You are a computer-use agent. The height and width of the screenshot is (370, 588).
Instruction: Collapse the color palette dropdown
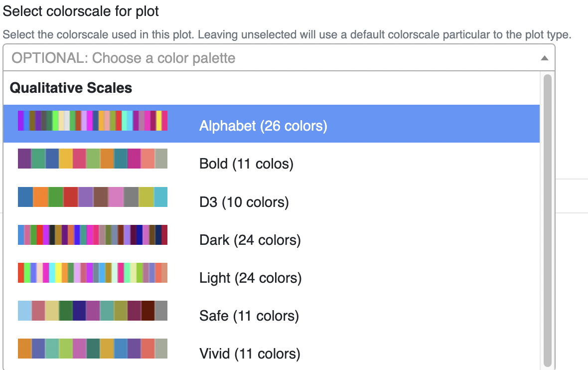tap(546, 58)
